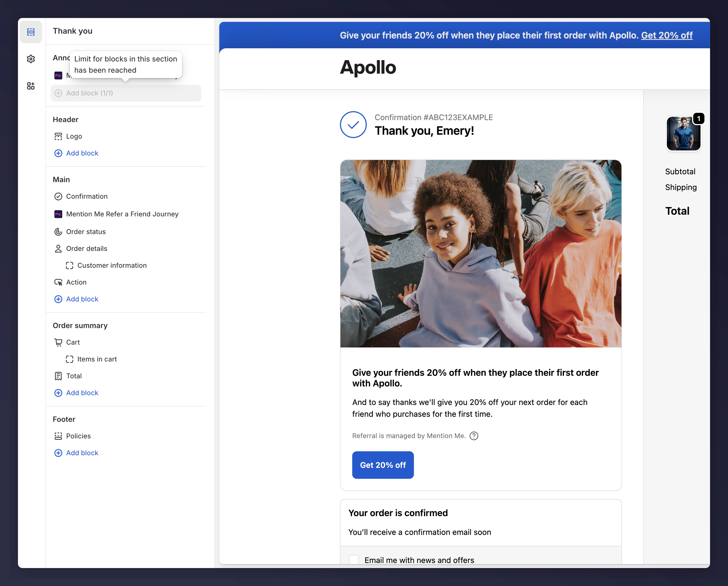728x586 pixels.
Task: Click the Your order is confirmed heading
Action: [398, 513]
